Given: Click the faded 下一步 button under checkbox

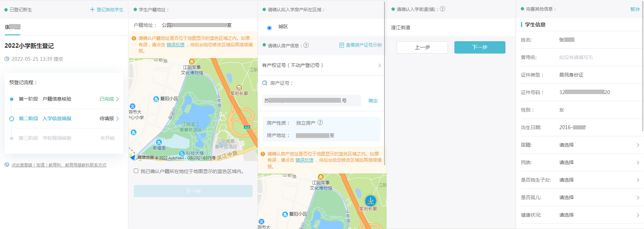Looking at the screenshot, I should click(193, 191).
